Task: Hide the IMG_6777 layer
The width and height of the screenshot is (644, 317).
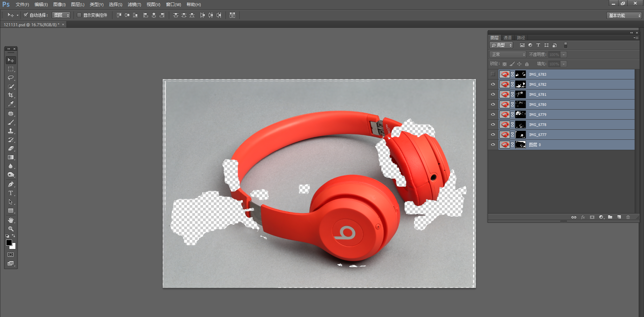Action: [x=493, y=135]
